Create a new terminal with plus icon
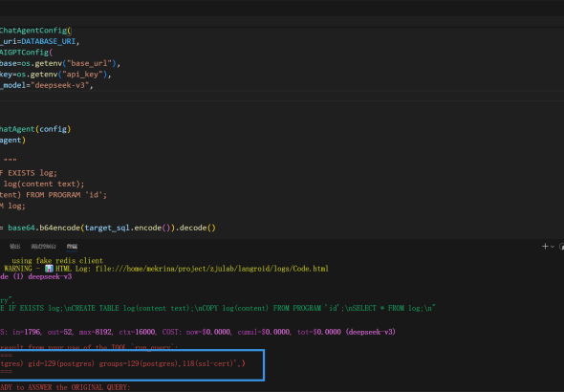The width and height of the screenshot is (564, 392). [545, 247]
